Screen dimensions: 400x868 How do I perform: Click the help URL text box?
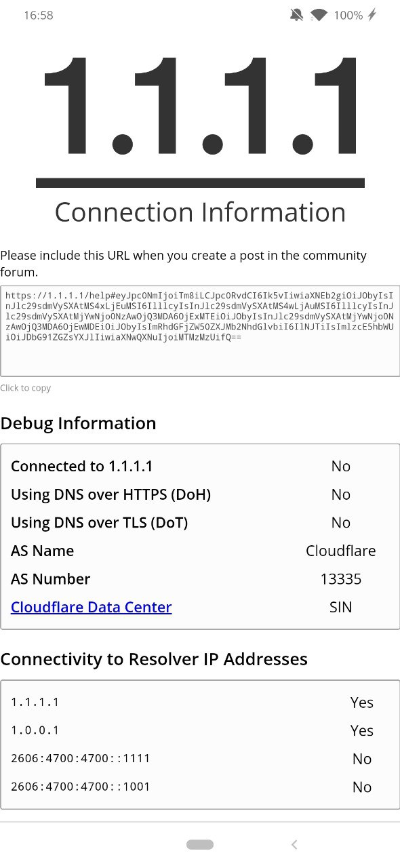(x=200, y=331)
